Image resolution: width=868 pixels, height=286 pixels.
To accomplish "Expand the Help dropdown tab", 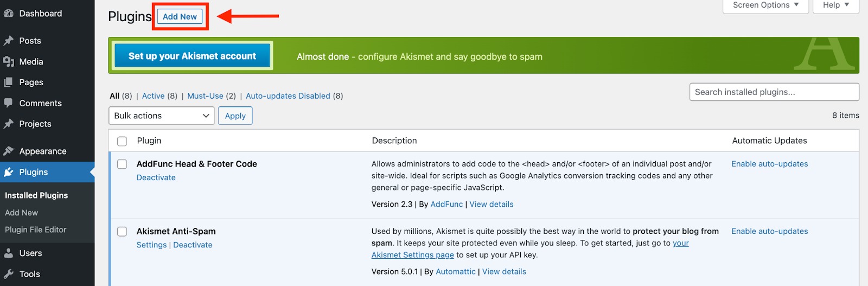I will pyautogui.click(x=835, y=5).
